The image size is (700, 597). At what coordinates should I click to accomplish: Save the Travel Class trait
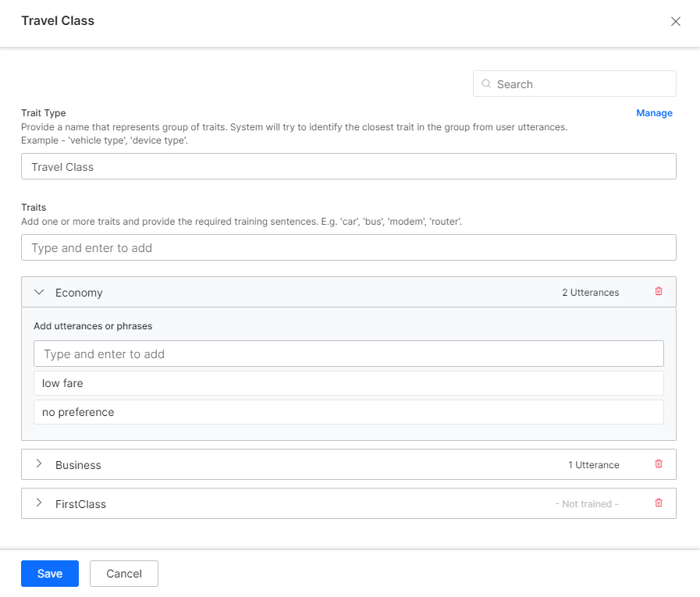(x=49, y=573)
